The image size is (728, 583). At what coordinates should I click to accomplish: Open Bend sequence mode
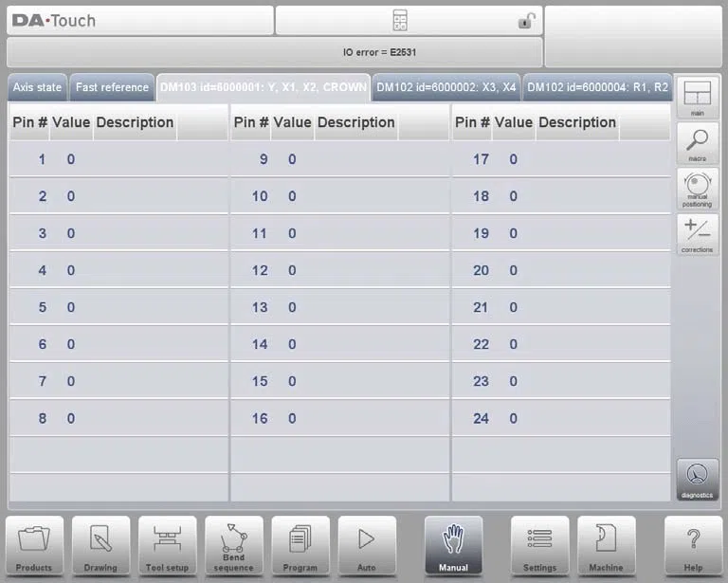(x=233, y=546)
